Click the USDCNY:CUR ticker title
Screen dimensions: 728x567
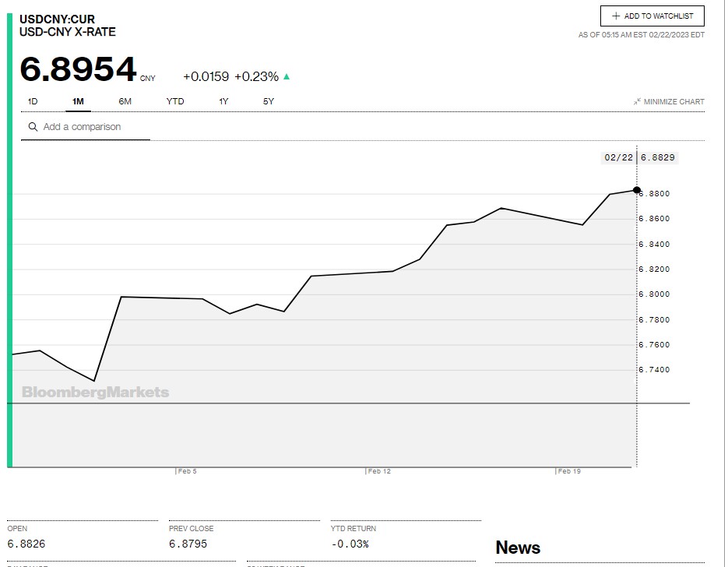click(57, 19)
